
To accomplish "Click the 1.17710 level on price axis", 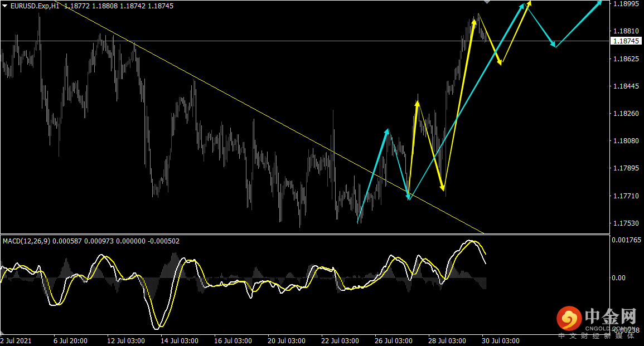I will [626, 196].
